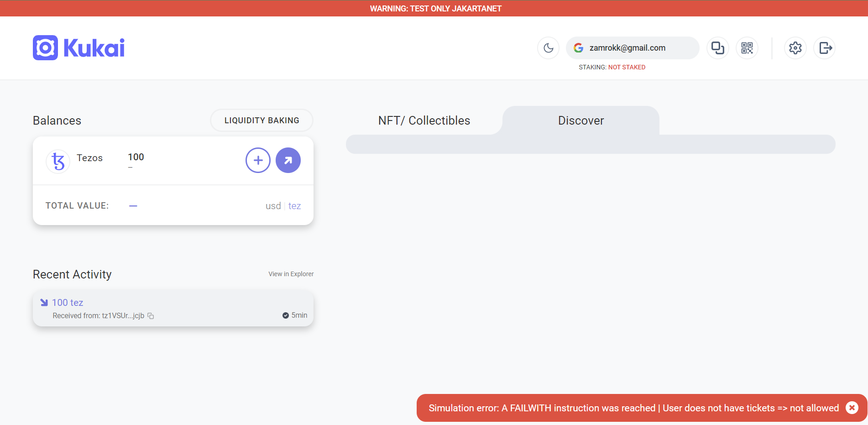
Task: Copy wallet address using copy icon in header
Action: click(717, 48)
